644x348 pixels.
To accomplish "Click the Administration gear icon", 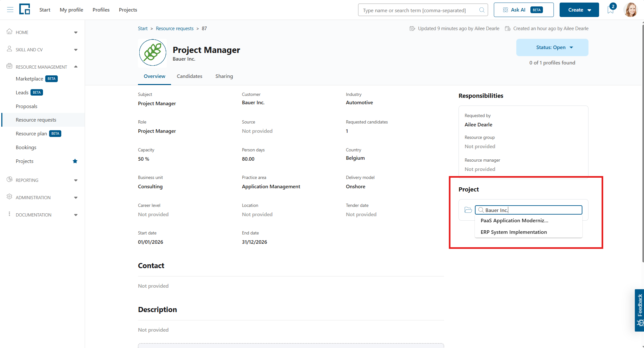I will coord(10,197).
